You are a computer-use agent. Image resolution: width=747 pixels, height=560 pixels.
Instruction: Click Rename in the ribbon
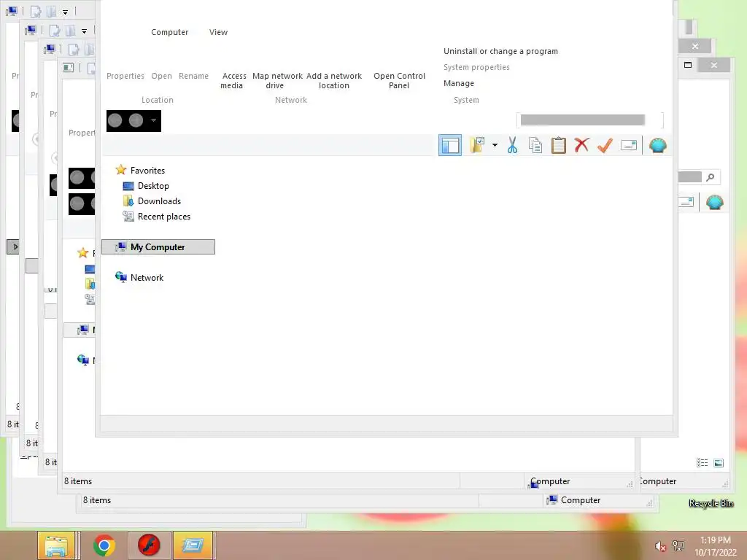193,76
